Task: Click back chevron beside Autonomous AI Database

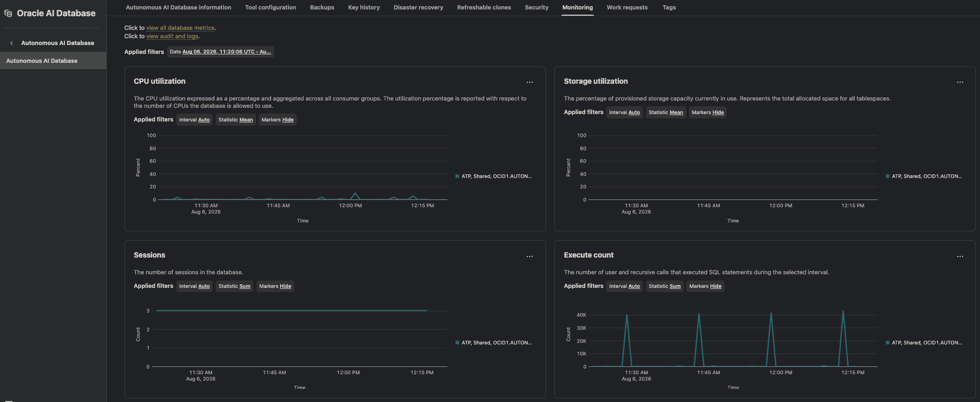Action: (x=12, y=43)
